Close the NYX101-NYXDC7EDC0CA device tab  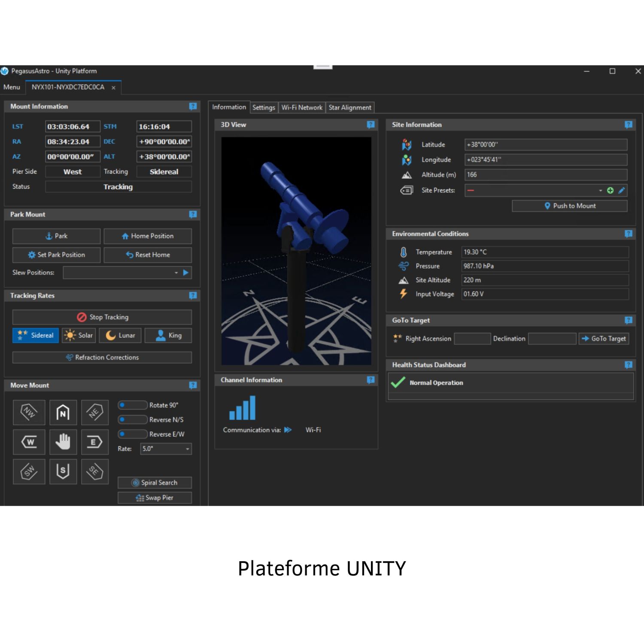pyautogui.click(x=113, y=88)
